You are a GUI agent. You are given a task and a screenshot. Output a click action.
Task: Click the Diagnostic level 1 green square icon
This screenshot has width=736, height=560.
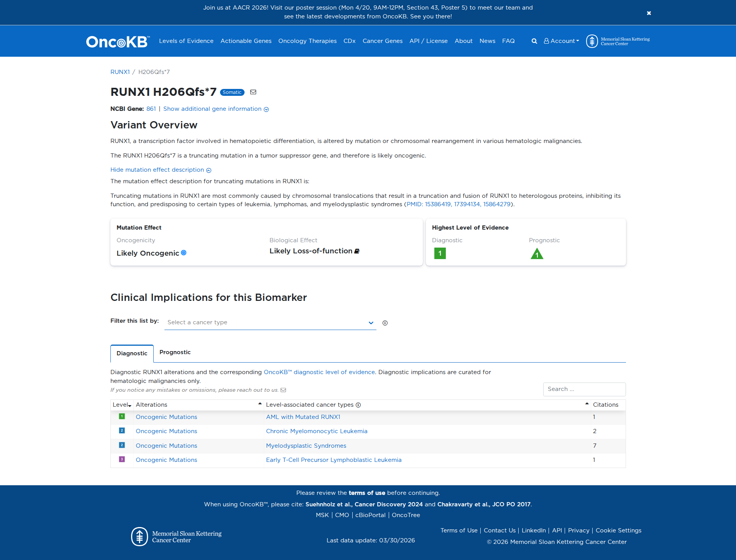pos(440,253)
